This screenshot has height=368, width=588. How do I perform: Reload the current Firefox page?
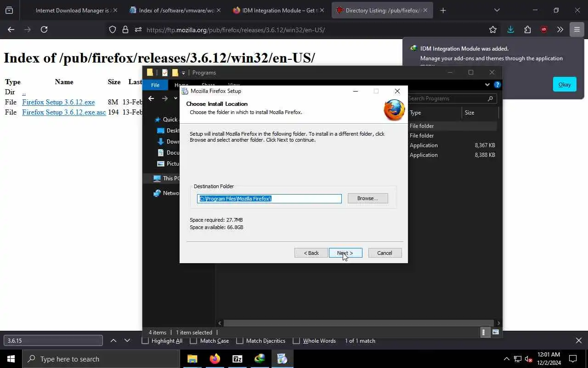pyautogui.click(x=44, y=29)
